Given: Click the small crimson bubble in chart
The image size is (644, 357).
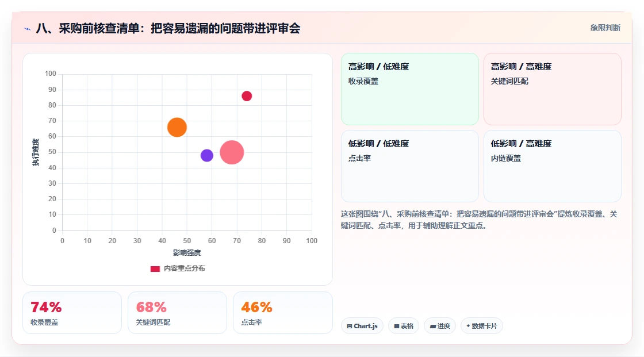Looking at the screenshot, I should click(x=247, y=96).
